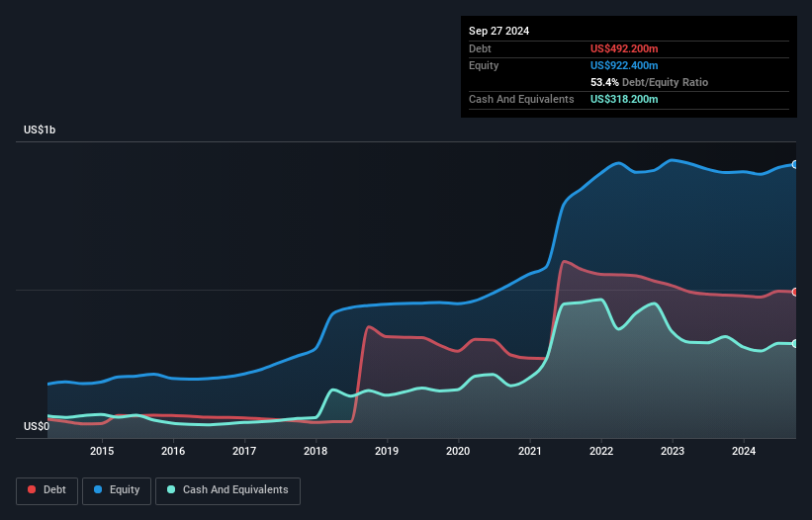Image resolution: width=812 pixels, height=520 pixels.
Task: Click the 2024 x-axis label
Action: click(744, 451)
